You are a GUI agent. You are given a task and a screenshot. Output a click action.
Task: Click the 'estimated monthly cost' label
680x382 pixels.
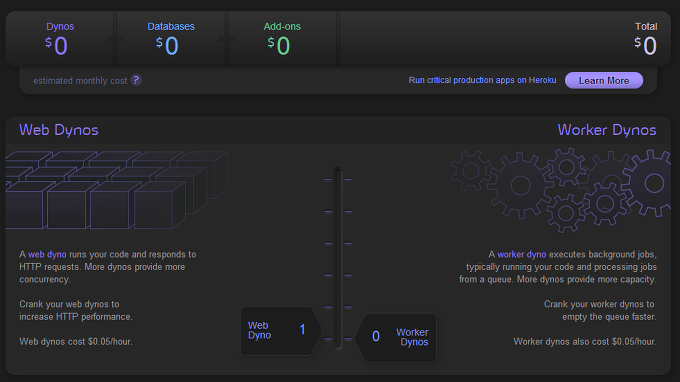point(80,81)
